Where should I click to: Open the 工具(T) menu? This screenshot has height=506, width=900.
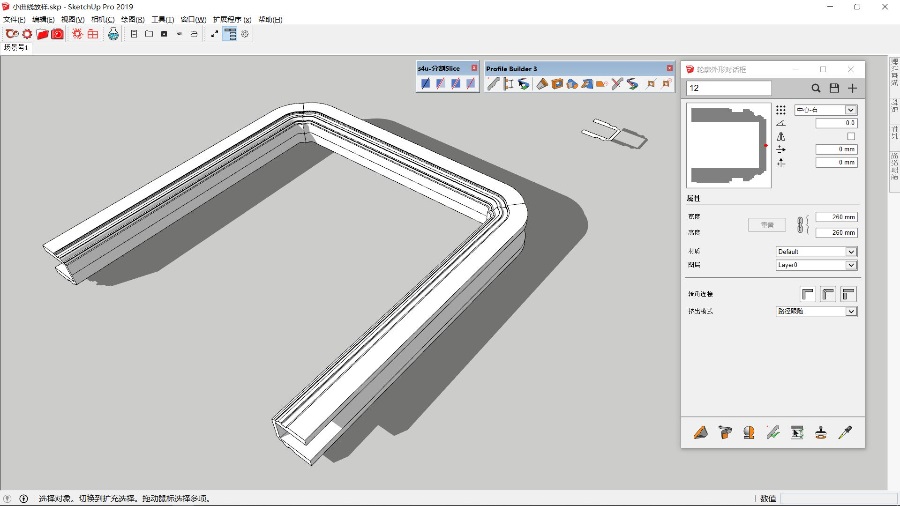click(162, 20)
